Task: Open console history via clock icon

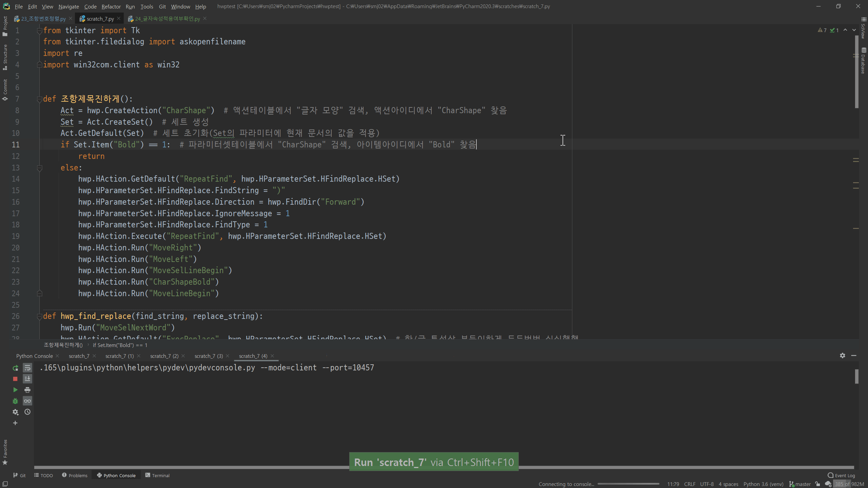Action: (x=27, y=412)
